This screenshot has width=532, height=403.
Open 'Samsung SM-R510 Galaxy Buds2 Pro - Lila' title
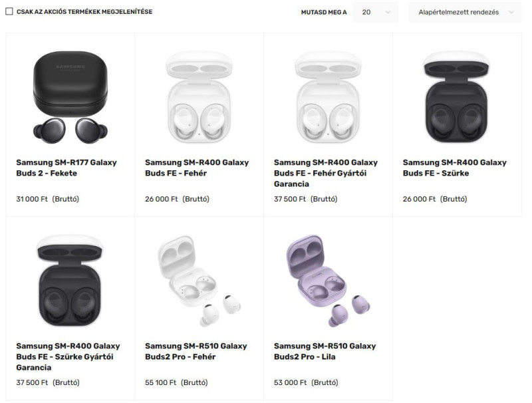coord(325,351)
